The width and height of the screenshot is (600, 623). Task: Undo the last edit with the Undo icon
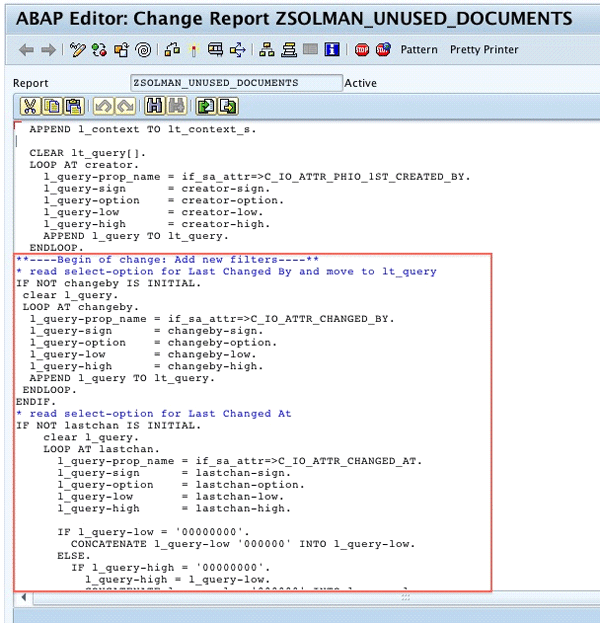(103, 106)
